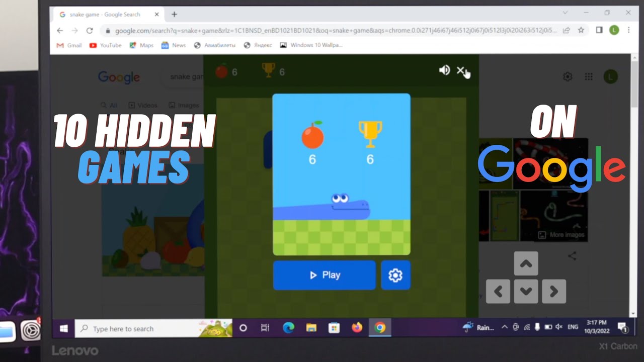Go to Google homepage via logo
Screen dimensions: 644x362
[119, 77]
